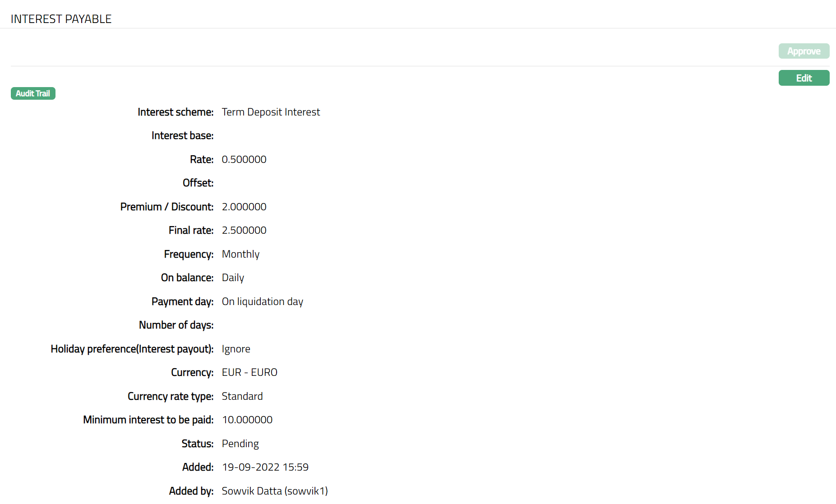Select the Monthly frequency value

[240, 254]
